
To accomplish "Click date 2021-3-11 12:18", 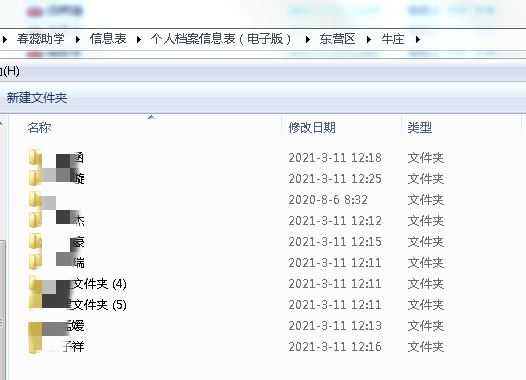I will (x=335, y=158).
